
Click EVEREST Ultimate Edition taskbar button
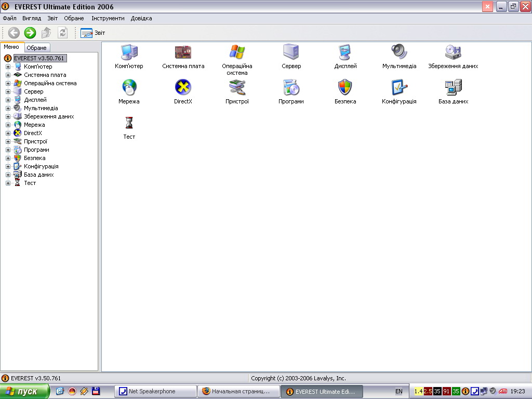(x=322, y=392)
